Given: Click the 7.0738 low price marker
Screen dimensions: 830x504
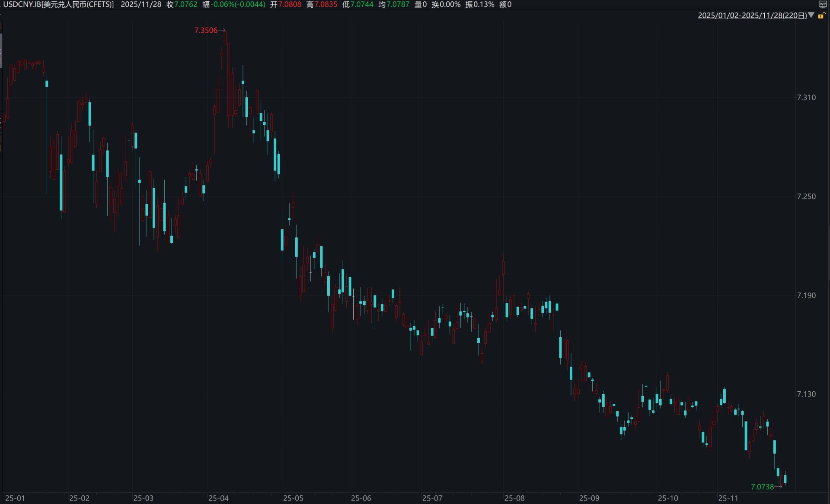Looking at the screenshot, I should click(x=763, y=487).
